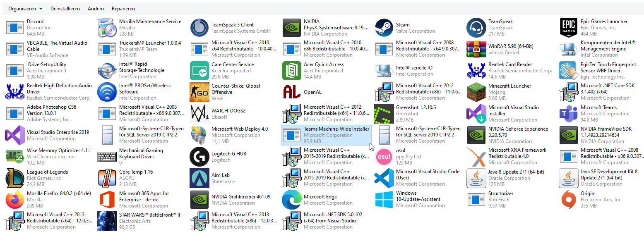Click the Microsoft .NET Core SDK 3.1.402 entry
This screenshot has height=241, width=644.
coord(601,92)
